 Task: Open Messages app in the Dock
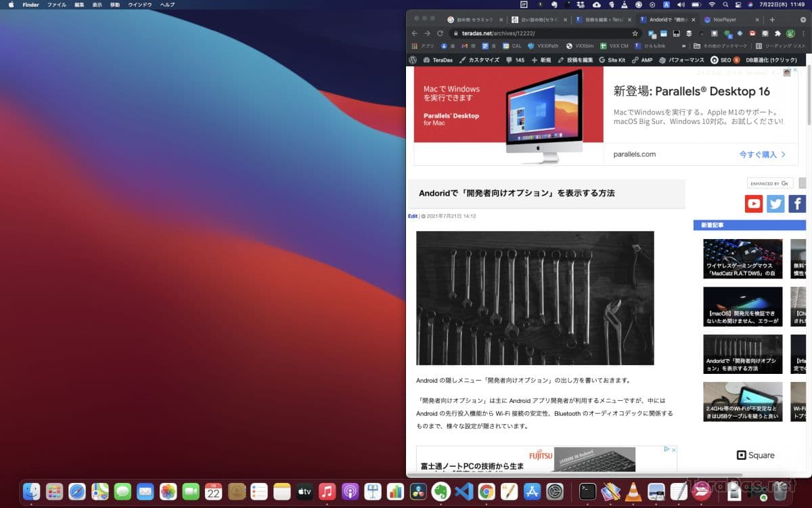122,492
